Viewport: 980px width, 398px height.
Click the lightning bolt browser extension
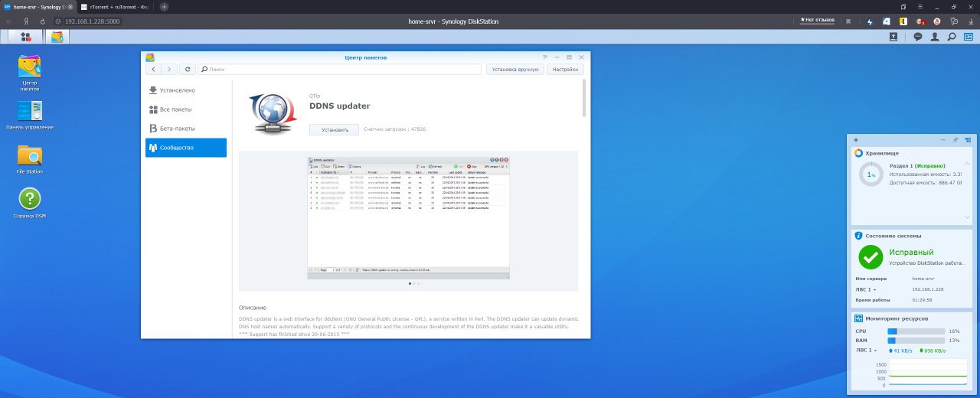coord(870,21)
